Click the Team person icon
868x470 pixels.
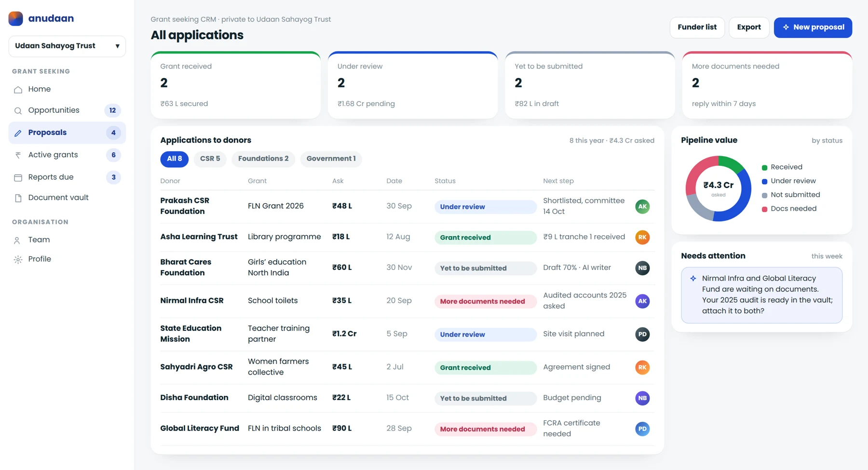coord(17,240)
